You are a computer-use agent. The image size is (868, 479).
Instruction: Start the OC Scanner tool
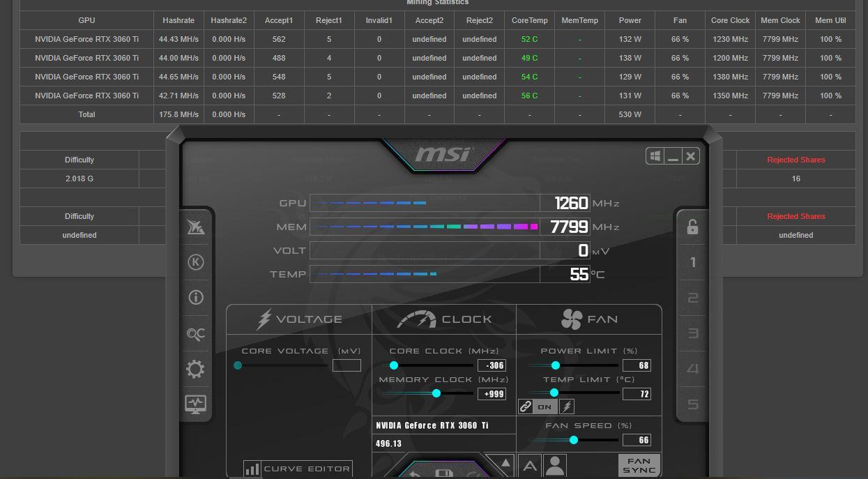click(x=196, y=334)
